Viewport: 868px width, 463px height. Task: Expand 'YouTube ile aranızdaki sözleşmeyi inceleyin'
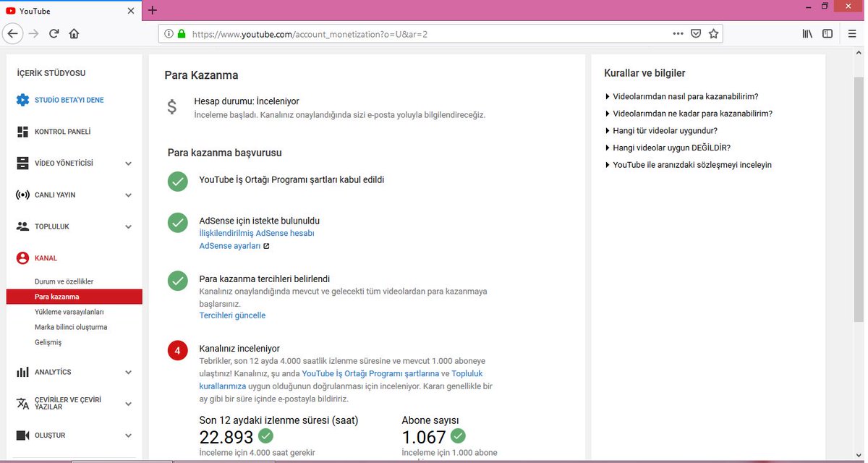click(x=688, y=165)
